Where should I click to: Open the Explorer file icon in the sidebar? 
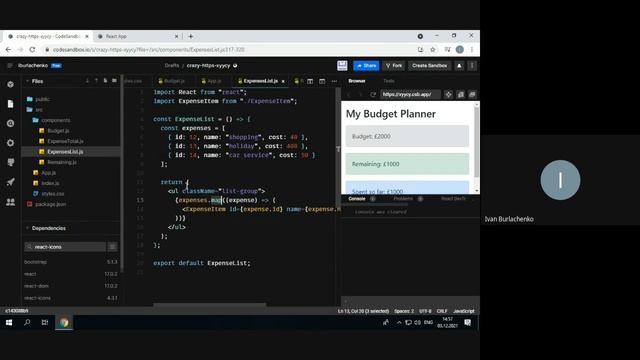coord(11,104)
